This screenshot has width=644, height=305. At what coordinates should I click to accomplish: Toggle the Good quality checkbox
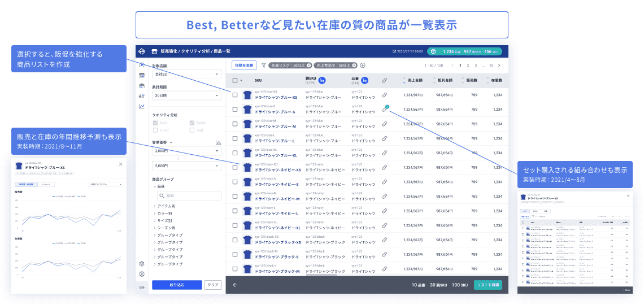(155, 130)
